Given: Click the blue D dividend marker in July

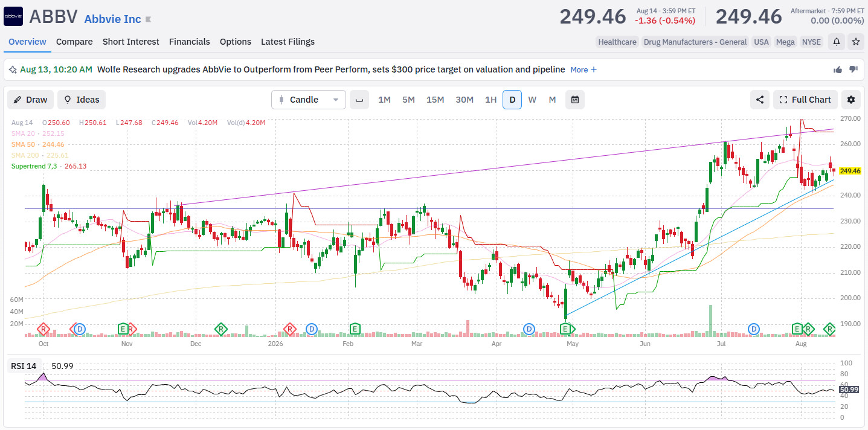Looking at the screenshot, I should click(x=754, y=329).
